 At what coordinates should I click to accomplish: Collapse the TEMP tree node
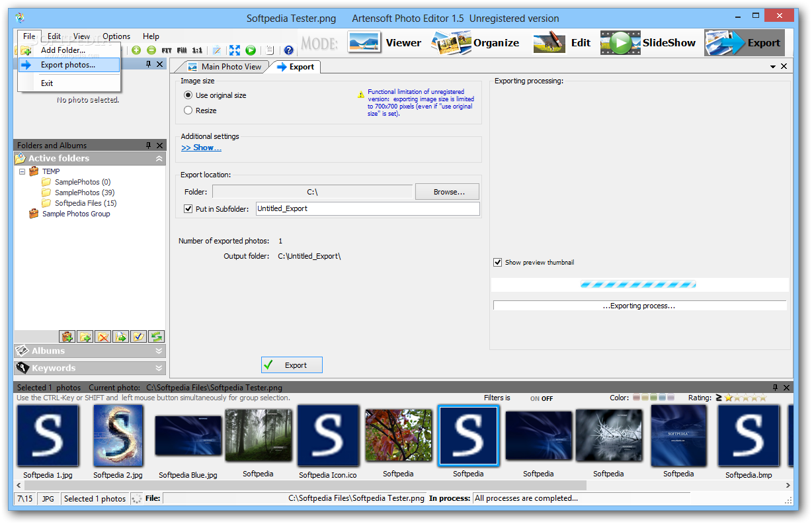[x=22, y=171]
